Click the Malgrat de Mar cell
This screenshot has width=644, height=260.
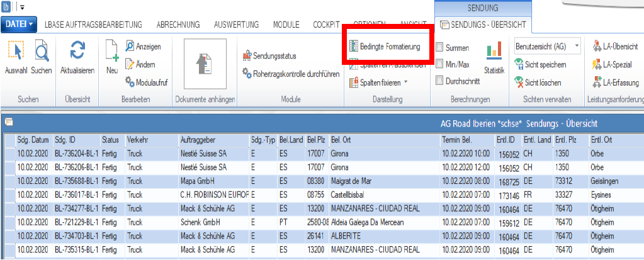(385, 181)
